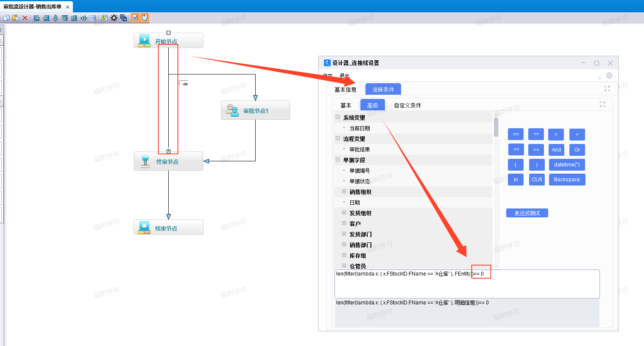Click the center horizontally alignment icon
The width and height of the screenshot is (644, 346).
coord(56,18)
